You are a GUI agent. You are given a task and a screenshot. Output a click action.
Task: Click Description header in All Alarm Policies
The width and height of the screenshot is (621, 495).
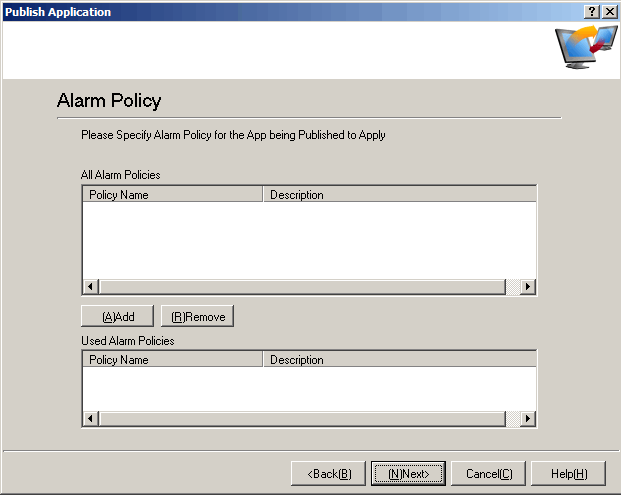tap(398, 195)
